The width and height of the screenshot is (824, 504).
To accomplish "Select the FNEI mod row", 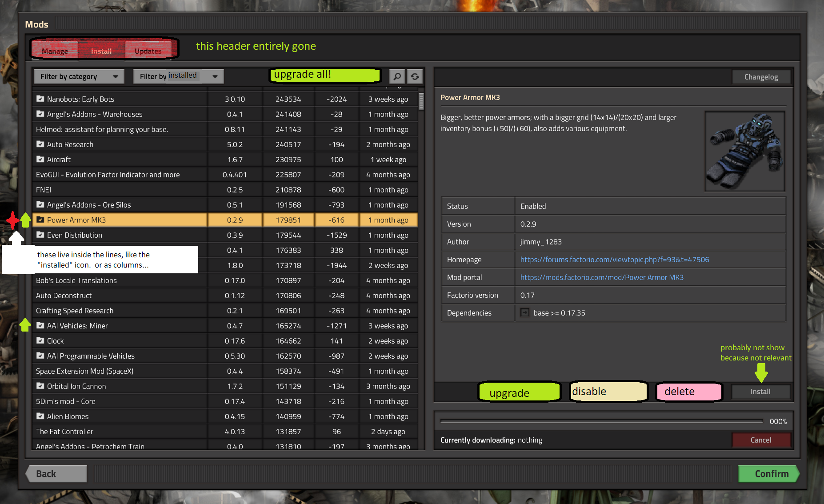I will coord(225,190).
